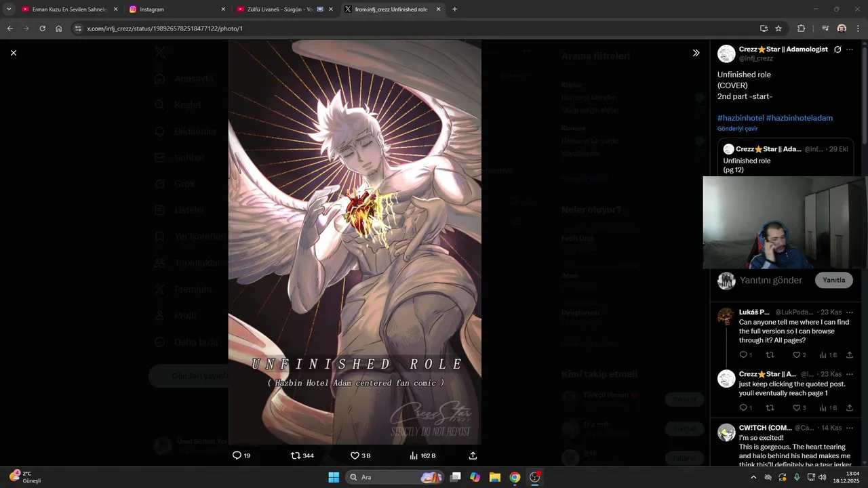Focus the Yanıtını gönder reply field
The image size is (868, 488).
[770, 280]
